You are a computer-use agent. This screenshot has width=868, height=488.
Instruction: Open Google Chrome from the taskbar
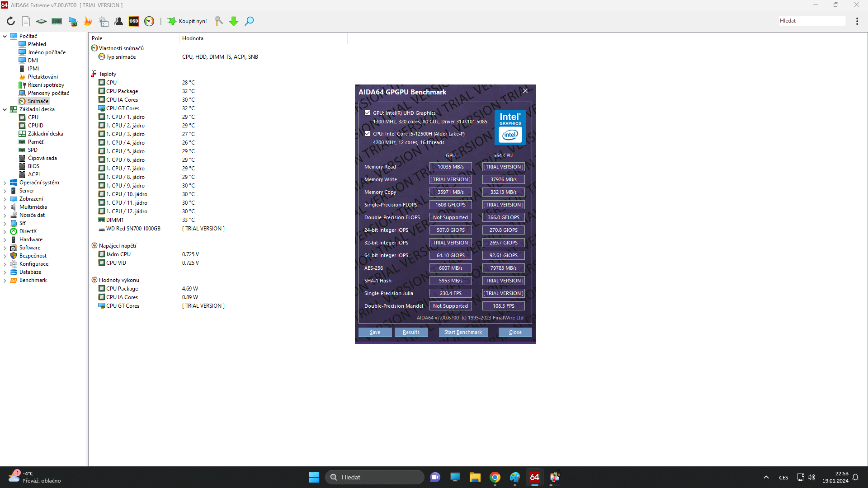pos(495,477)
